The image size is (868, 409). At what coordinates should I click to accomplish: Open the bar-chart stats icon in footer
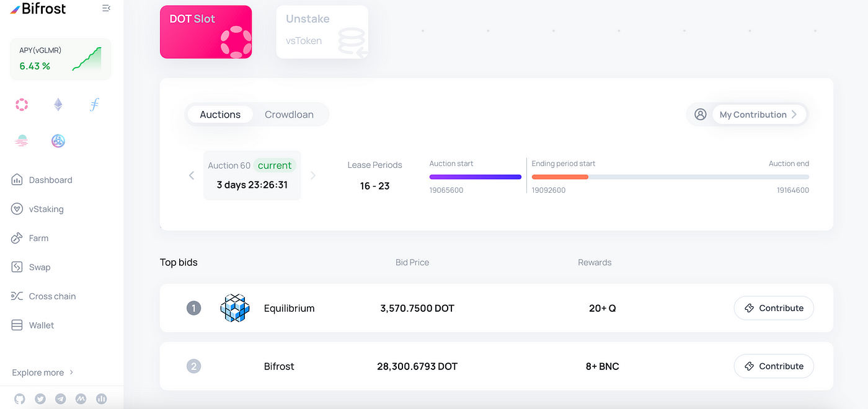[x=101, y=399]
